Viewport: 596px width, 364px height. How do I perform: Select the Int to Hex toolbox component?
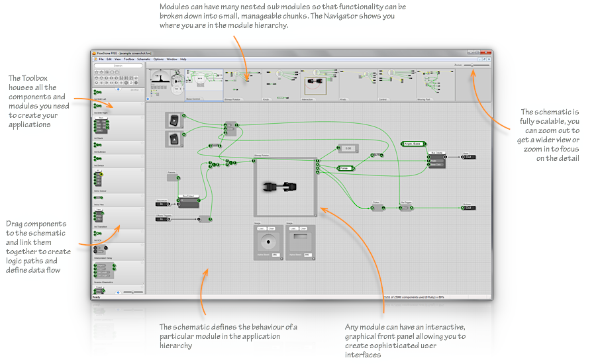click(x=119, y=200)
